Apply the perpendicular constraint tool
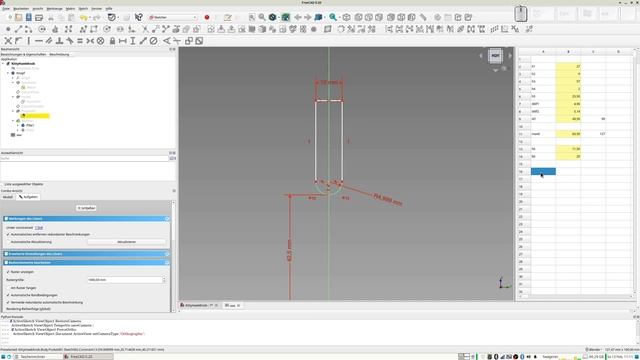Image resolution: width=640 pixels, height=360 pixels. (59, 41)
